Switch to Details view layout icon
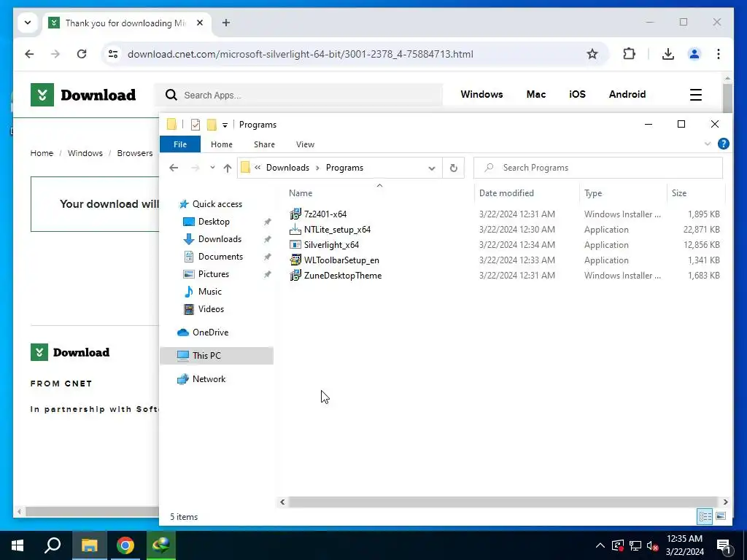 coord(705,516)
